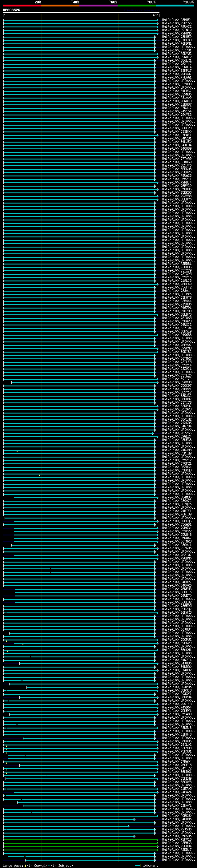Select hit label UniRef100_C0PCQ6

[176, 521]
